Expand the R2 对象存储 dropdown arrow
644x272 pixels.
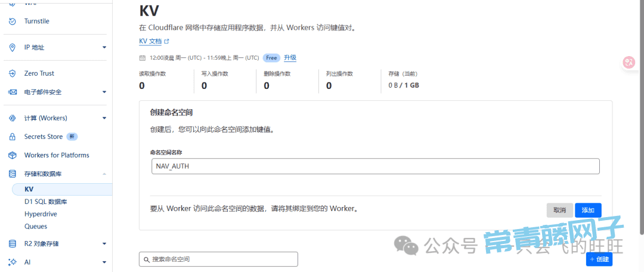(104, 243)
